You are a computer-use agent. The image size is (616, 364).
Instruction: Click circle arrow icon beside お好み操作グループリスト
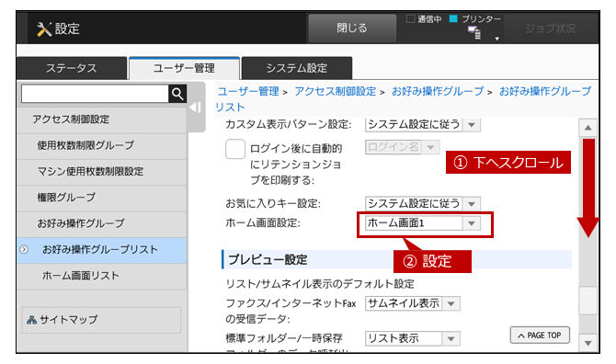pyautogui.click(x=24, y=249)
